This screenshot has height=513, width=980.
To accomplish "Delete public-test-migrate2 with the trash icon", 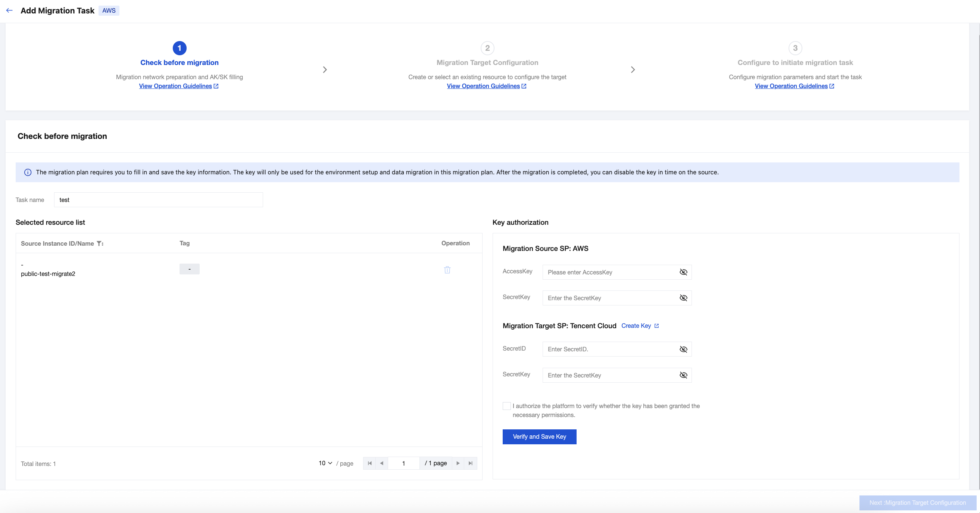I will pos(447,270).
